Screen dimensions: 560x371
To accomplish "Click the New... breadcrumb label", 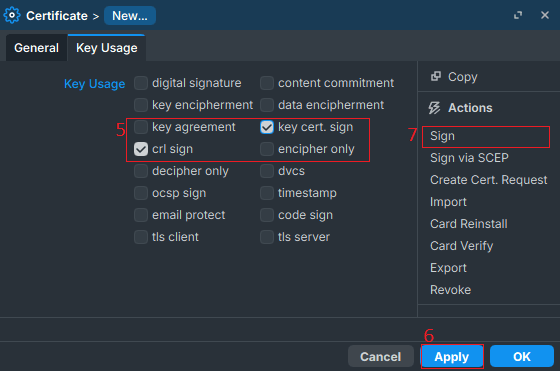I will tap(130, 16).
